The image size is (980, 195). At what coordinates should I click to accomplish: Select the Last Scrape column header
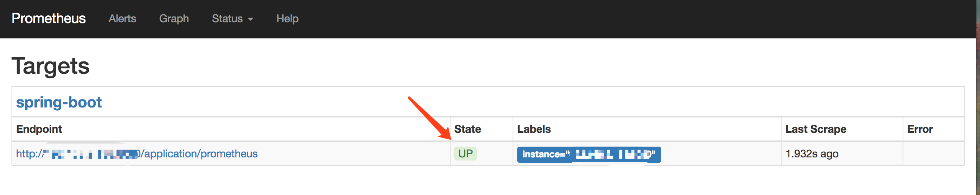pos(816,129)
